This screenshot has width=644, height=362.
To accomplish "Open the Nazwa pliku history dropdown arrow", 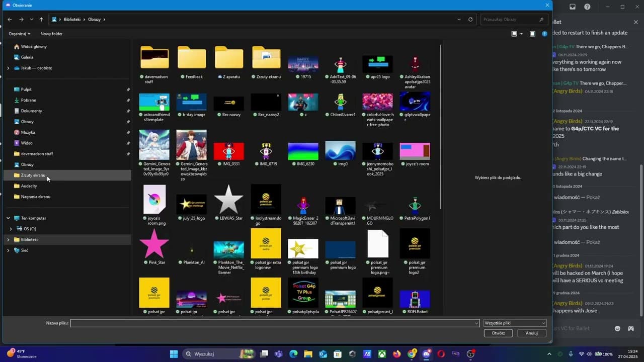I will tap(476, 323).
